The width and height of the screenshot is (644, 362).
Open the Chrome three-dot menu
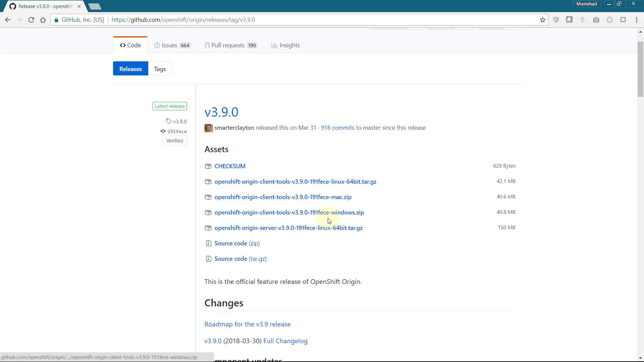[637, 20]
